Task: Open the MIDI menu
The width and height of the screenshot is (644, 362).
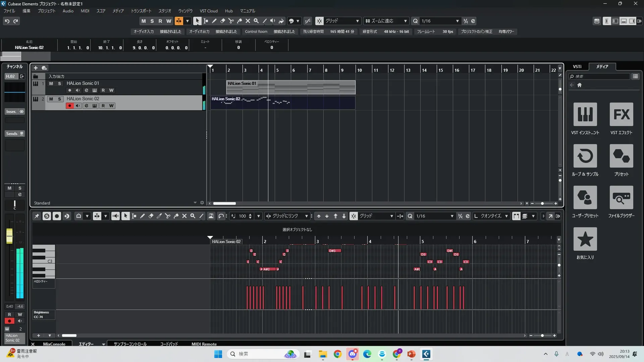Action: pyautogui.click(x=85, y=11)
